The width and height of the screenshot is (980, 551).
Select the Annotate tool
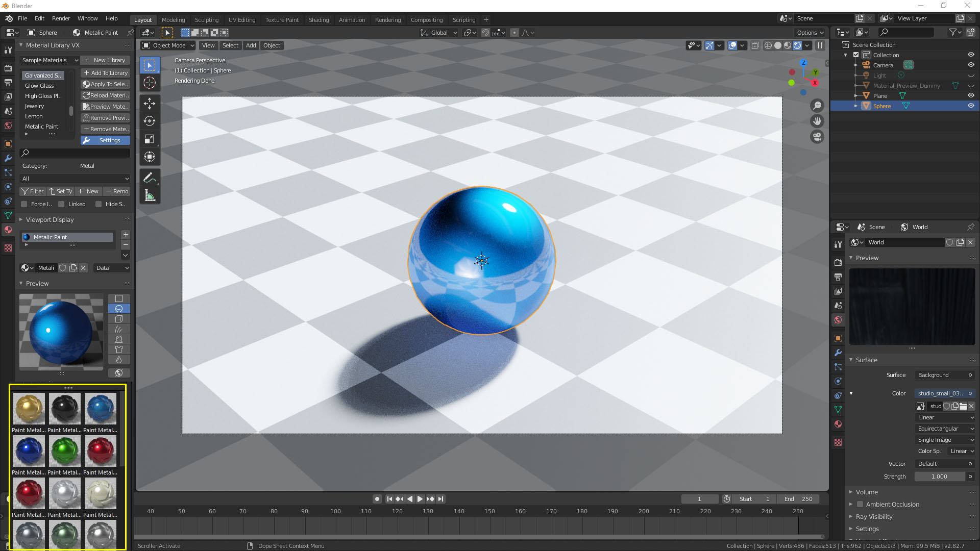[x=150, y=178]
